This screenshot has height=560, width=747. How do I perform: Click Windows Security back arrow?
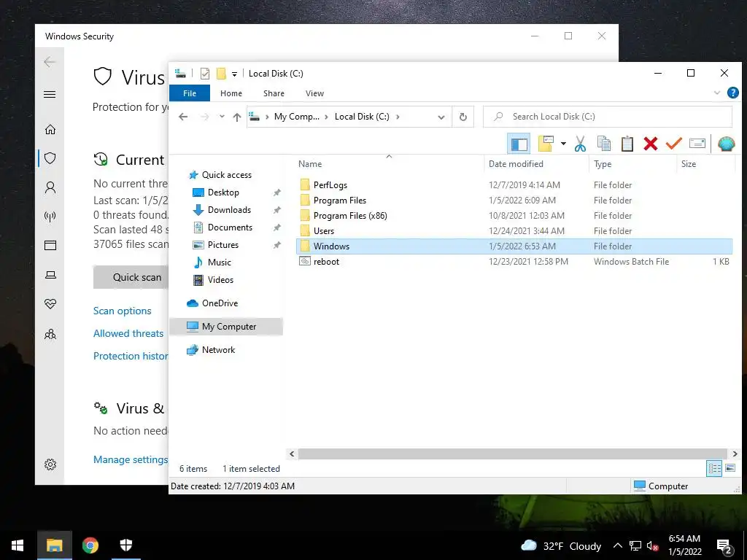pos(50,62)
